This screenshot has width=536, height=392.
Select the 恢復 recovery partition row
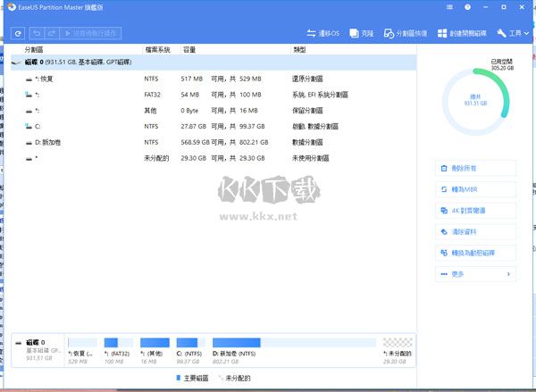point(214,79)
